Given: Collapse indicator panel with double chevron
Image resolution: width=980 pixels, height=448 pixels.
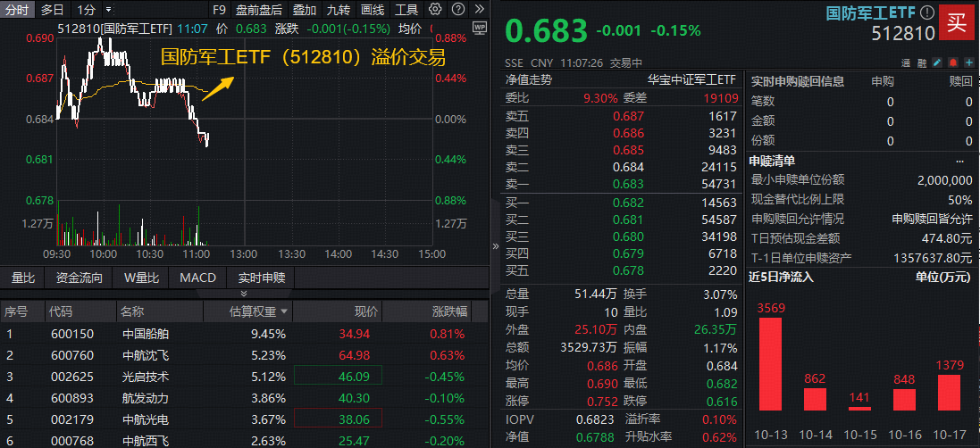Looking at the screenshot, I should [x=244, y=294].
